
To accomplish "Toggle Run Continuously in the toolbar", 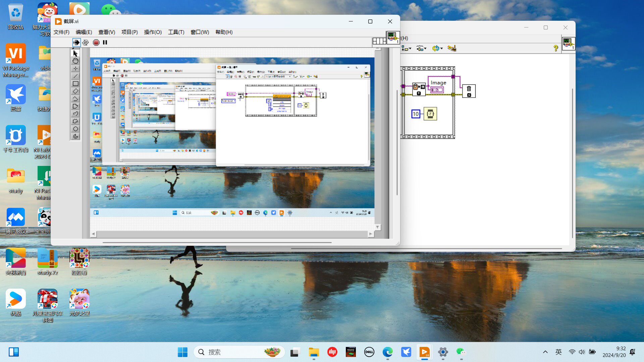I will click(x=86, y=42).
